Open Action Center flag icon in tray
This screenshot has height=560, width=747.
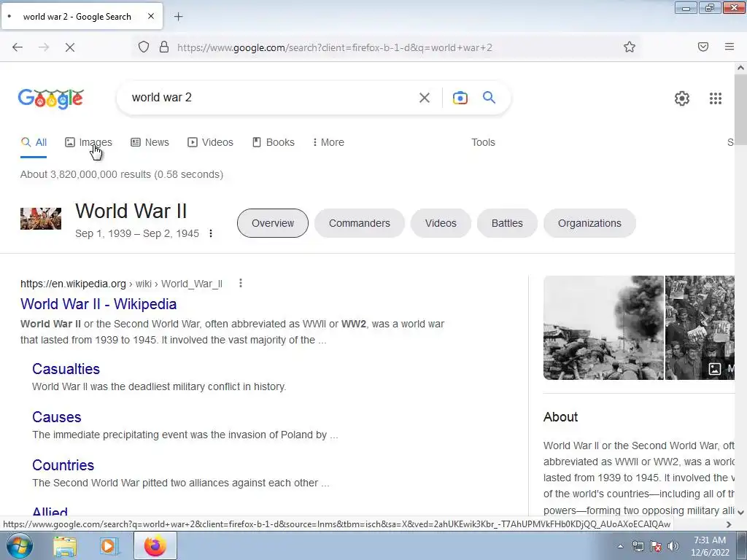(x=656, y=546)
